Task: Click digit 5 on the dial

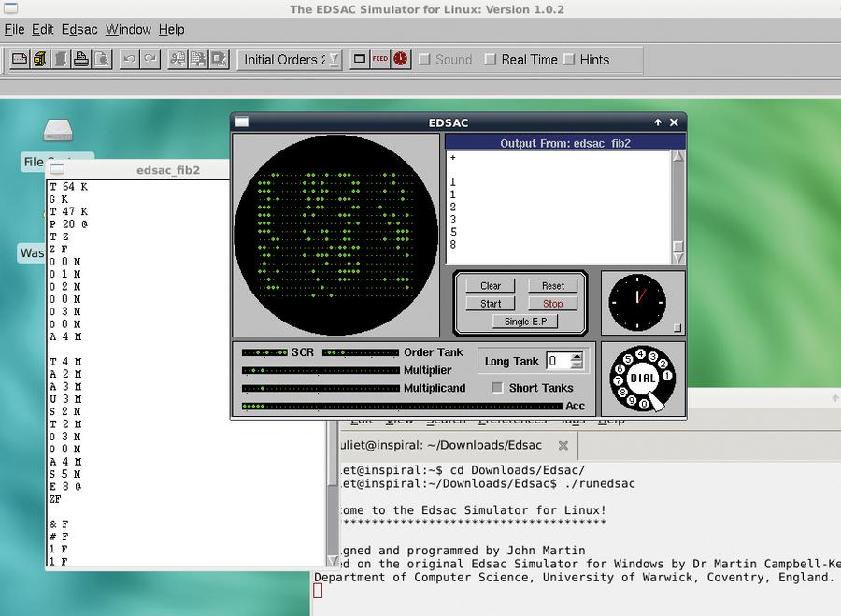Action: [628, 359]
